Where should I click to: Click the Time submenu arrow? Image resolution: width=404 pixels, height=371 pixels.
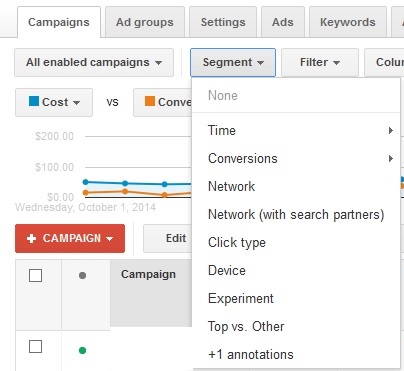(391, 130)
